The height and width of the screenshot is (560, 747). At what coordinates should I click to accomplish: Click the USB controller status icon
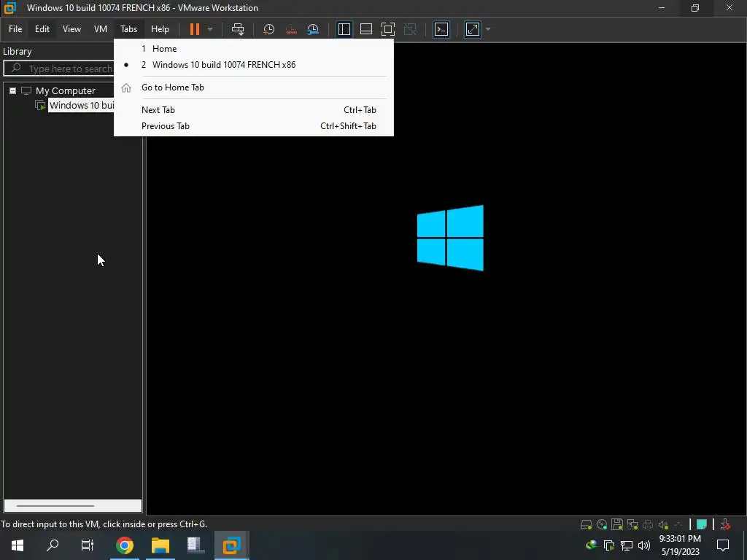[x=678, y=524]
